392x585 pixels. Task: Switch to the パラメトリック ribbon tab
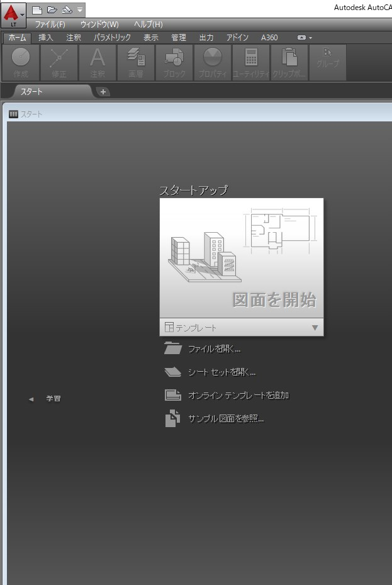[112, 38]
